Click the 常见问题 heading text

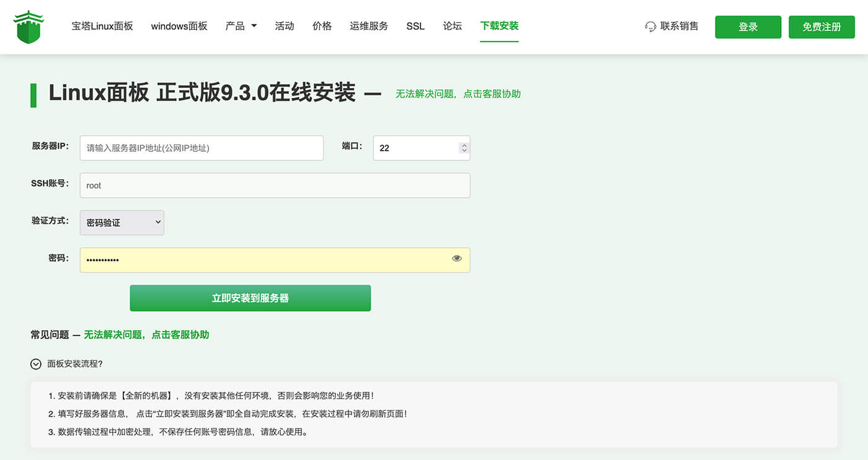click(50, 335)
